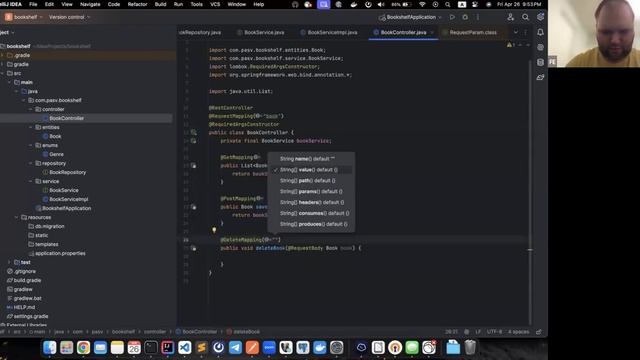The width and height of the screenshot is (640, 360).
Task: Click deleteBook breadcrumb in navigation bar
Action: point(243,332)
